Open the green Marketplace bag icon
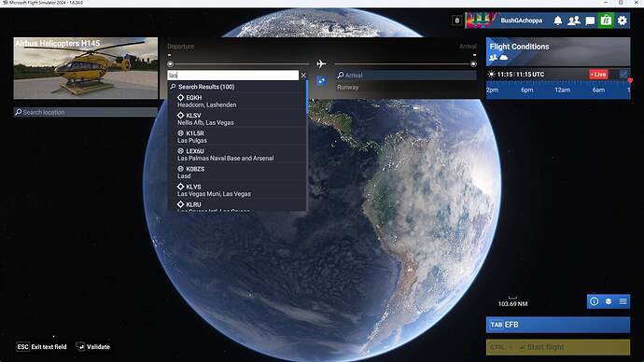644x362 pixels. click(x=606, y=21)
